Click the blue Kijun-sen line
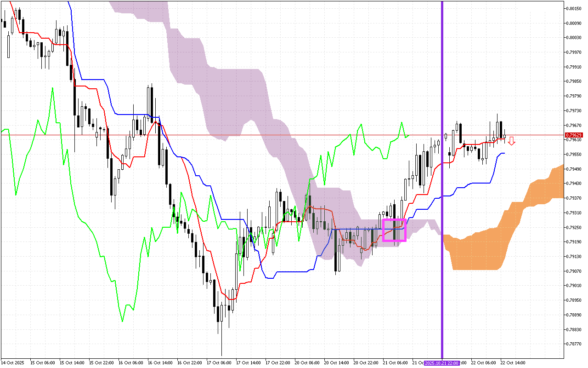 pyautogui.click(x=289, y=272)
